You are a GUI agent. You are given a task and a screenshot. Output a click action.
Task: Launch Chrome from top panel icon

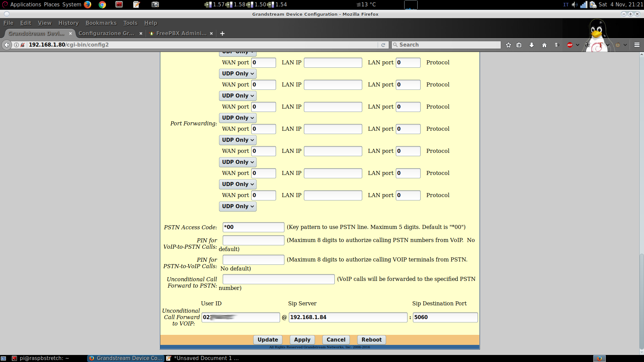(x=102, y=4)
